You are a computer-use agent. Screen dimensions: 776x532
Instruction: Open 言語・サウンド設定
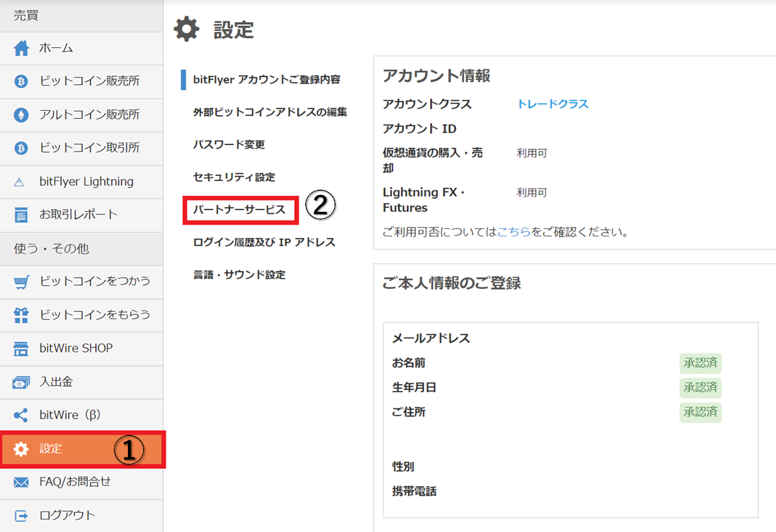(x=239, y=275)
